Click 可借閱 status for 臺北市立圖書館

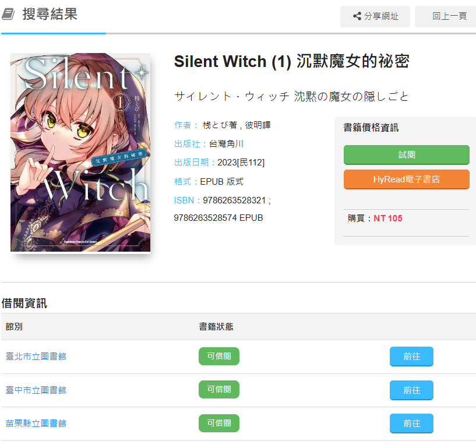219,357
